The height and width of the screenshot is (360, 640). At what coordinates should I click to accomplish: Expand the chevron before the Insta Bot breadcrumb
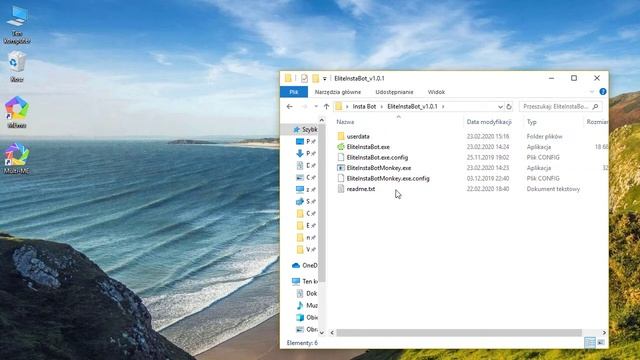[347, 107]
